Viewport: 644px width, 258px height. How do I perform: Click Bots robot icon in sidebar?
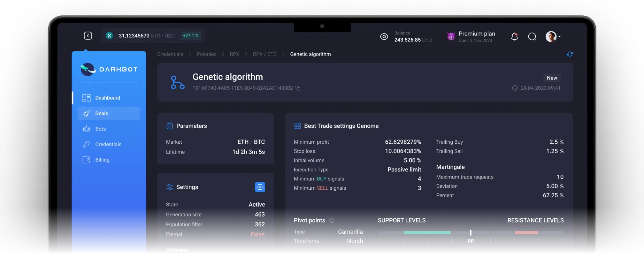(x=86, y=129)
